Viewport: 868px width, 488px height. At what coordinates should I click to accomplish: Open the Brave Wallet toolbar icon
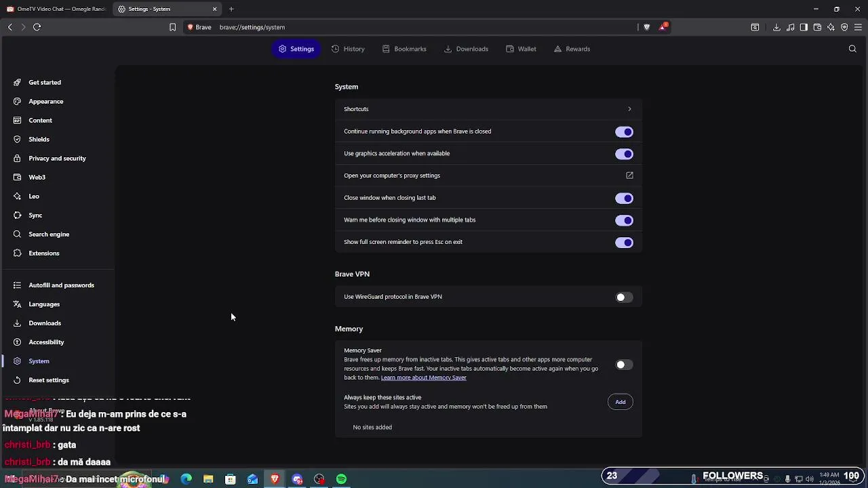pos(817,27)
